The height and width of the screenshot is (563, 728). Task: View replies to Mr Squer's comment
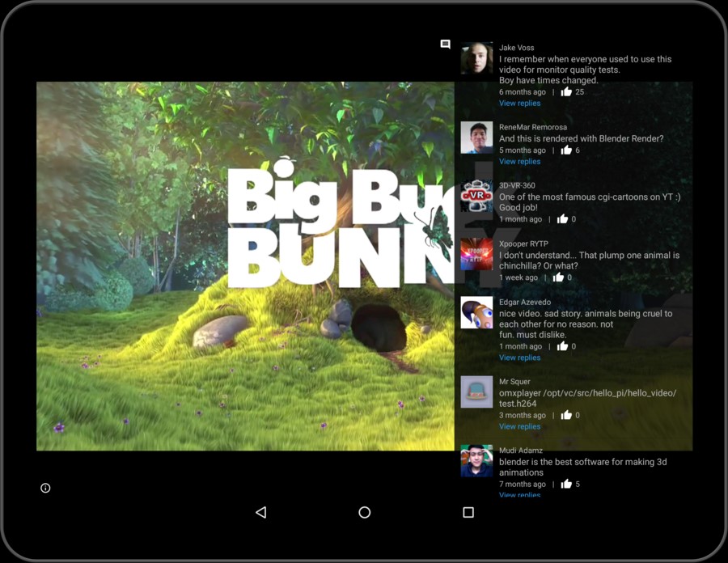519,426
